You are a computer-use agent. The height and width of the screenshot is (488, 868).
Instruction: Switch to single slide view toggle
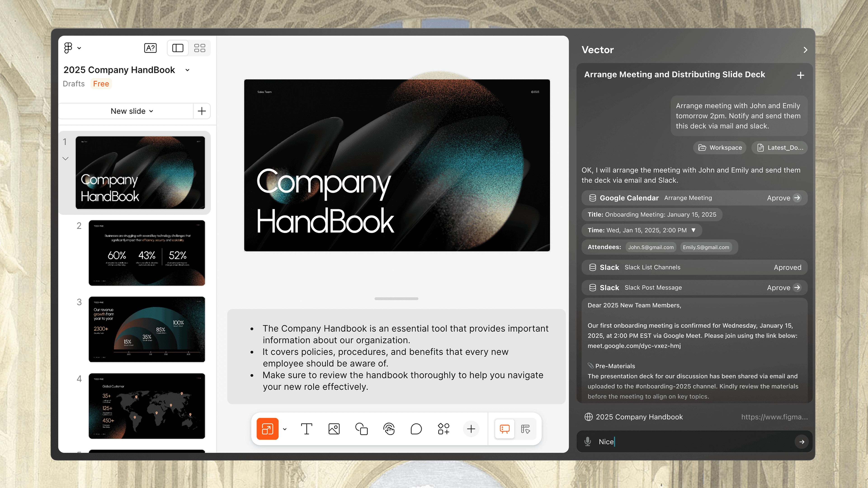178,48
